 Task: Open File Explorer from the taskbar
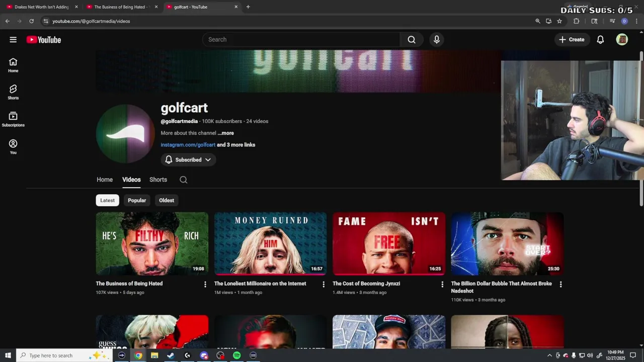pyautogui.click(x=154, y=355)
